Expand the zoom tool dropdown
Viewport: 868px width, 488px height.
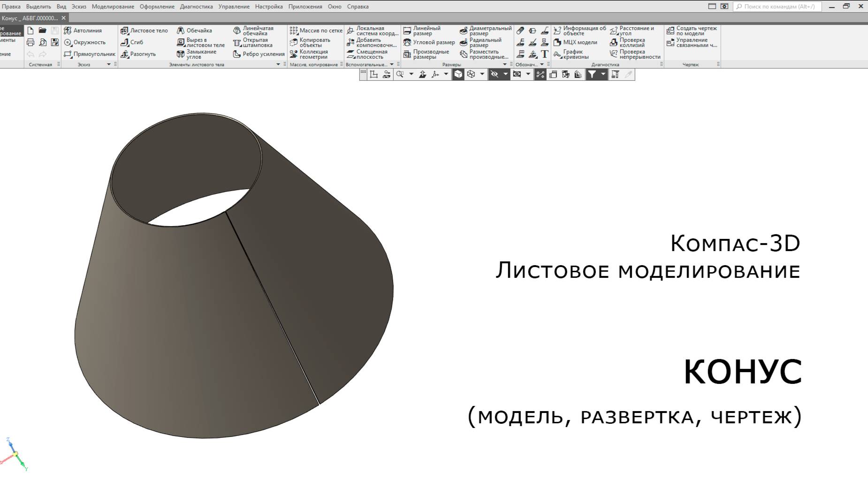pyautogui.click(x=410, y=74)
